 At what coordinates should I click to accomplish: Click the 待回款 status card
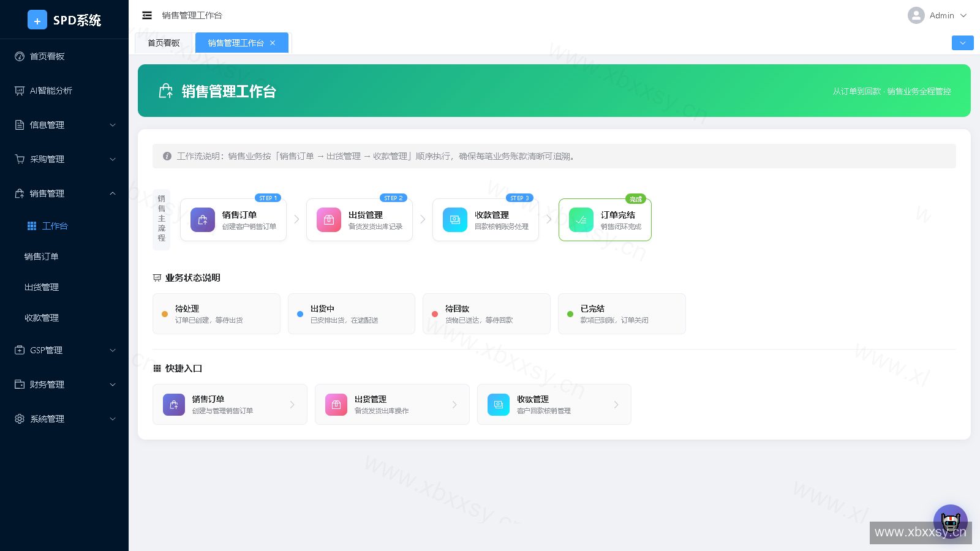(486, 313)
